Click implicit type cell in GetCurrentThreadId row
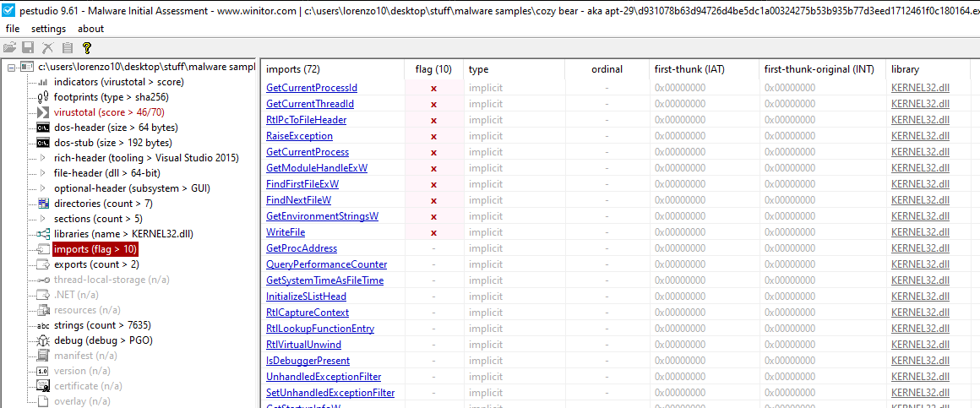 (x=486, y=104)
